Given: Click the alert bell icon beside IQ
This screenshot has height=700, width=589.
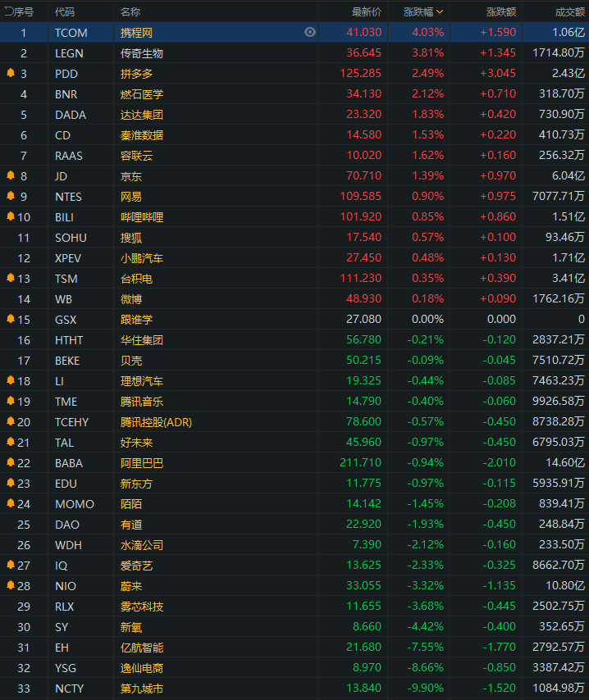Looking at the screenshot, I should pos(11,566).
